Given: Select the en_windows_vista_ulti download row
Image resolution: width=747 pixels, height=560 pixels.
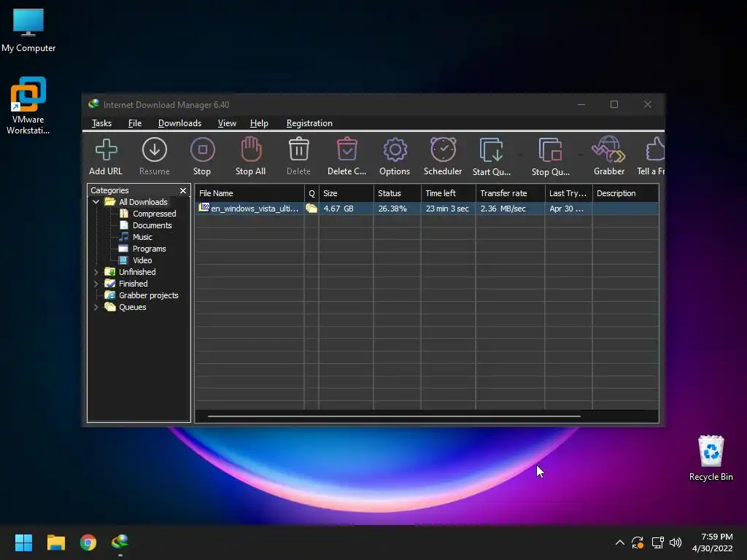Looking at the screenshot, I should click(427, 209).
